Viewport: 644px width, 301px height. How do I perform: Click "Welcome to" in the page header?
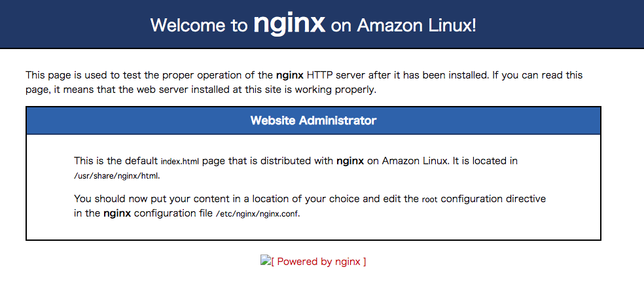pos(198,26)
